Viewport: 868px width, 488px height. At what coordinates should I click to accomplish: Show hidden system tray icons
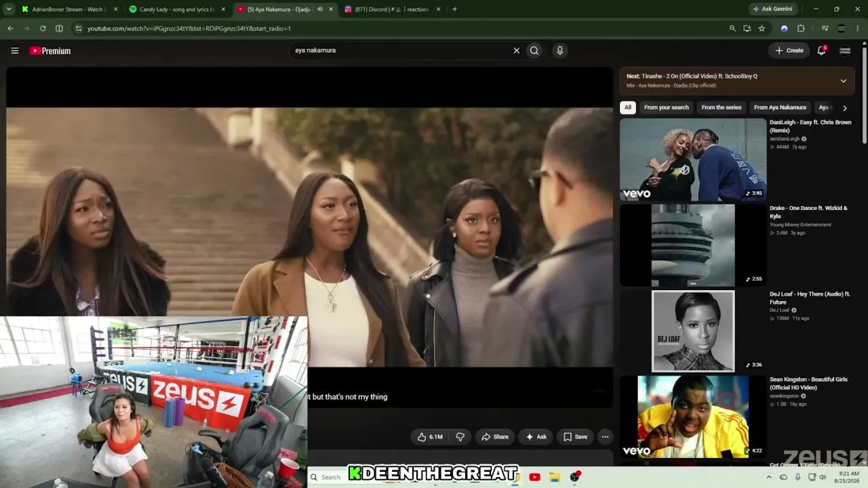(768, 477)
